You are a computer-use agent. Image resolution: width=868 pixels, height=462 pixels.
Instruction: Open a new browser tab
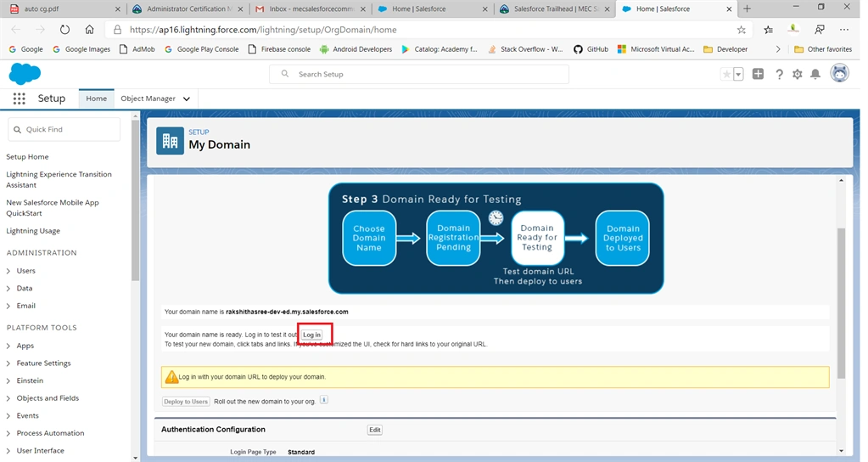pos(747,8)
